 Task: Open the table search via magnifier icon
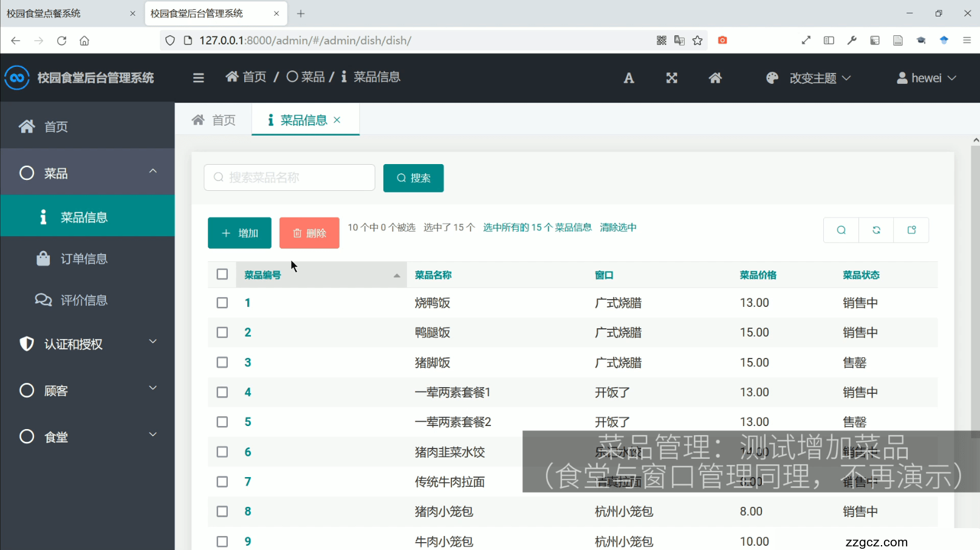coord(840,230)
